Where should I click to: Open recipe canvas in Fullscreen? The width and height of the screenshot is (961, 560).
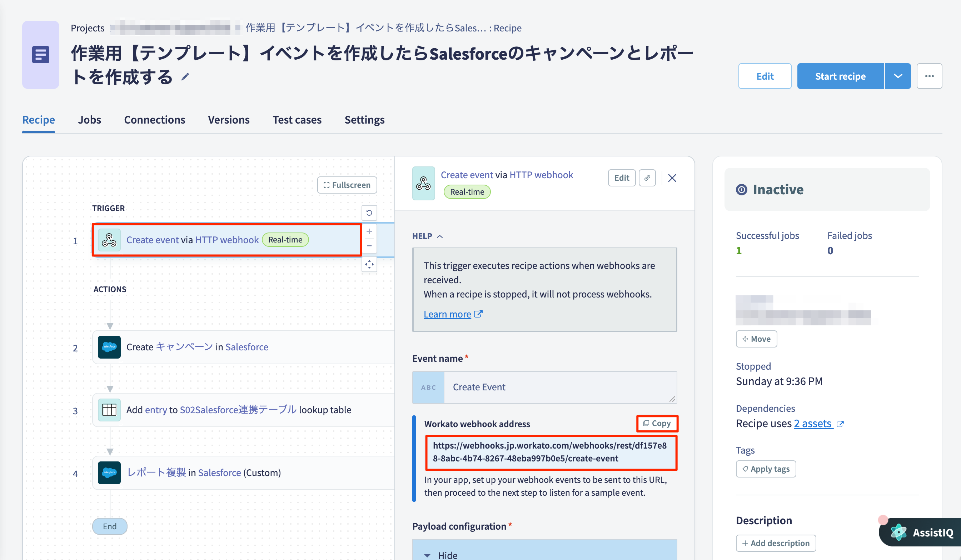point(347,185)
